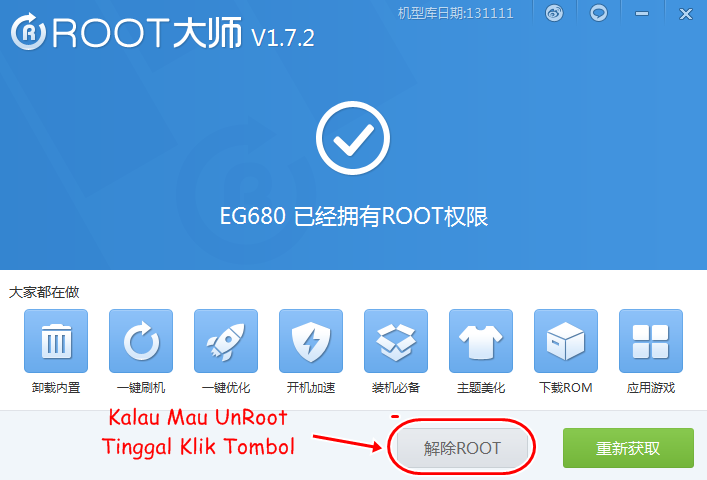The image size is (707, 480).
Task: Click the green 重新获取 button
Action: 628,448
